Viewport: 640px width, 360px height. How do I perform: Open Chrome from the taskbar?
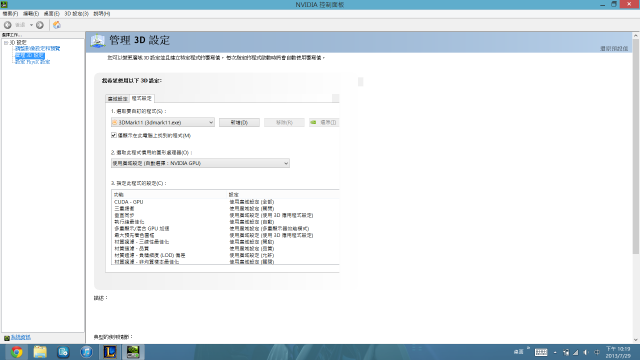(16, 352)
